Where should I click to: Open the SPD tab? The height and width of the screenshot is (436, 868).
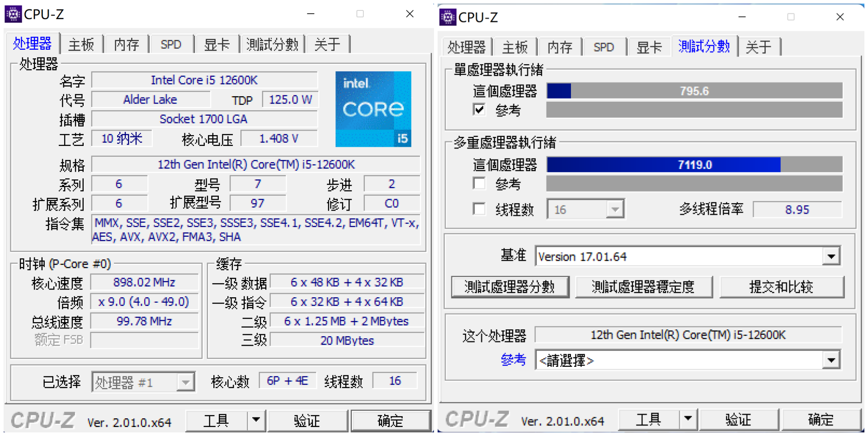point(171,44)
